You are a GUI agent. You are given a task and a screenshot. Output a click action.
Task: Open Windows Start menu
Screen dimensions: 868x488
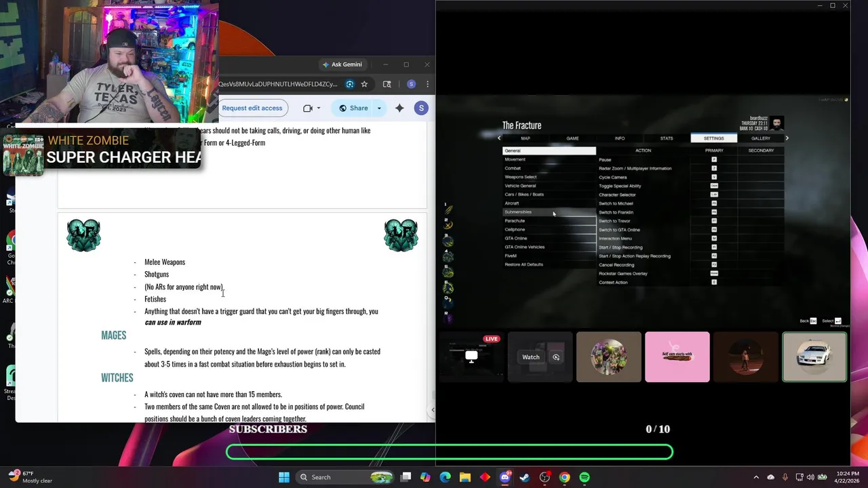click(x=284, y=477)
